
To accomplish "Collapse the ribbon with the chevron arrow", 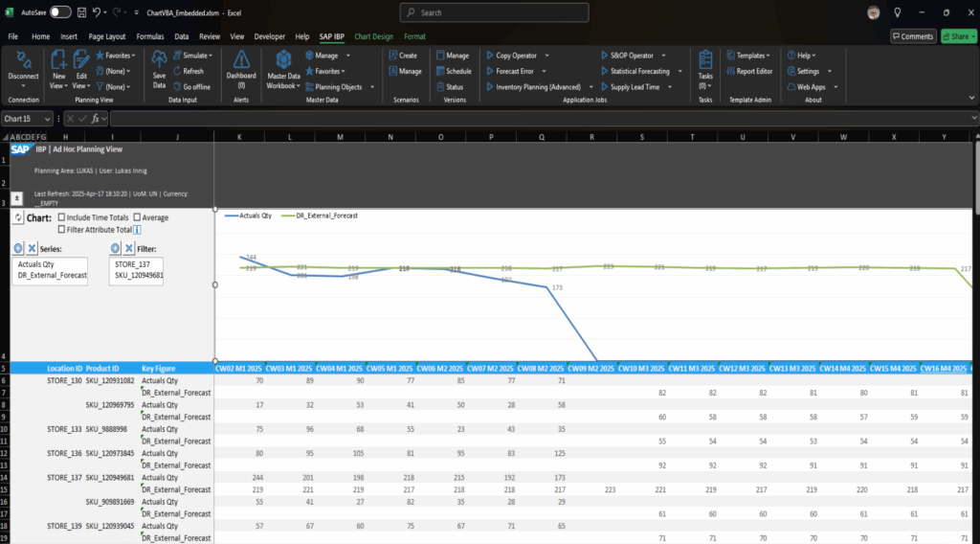I will tap(971, 99).
